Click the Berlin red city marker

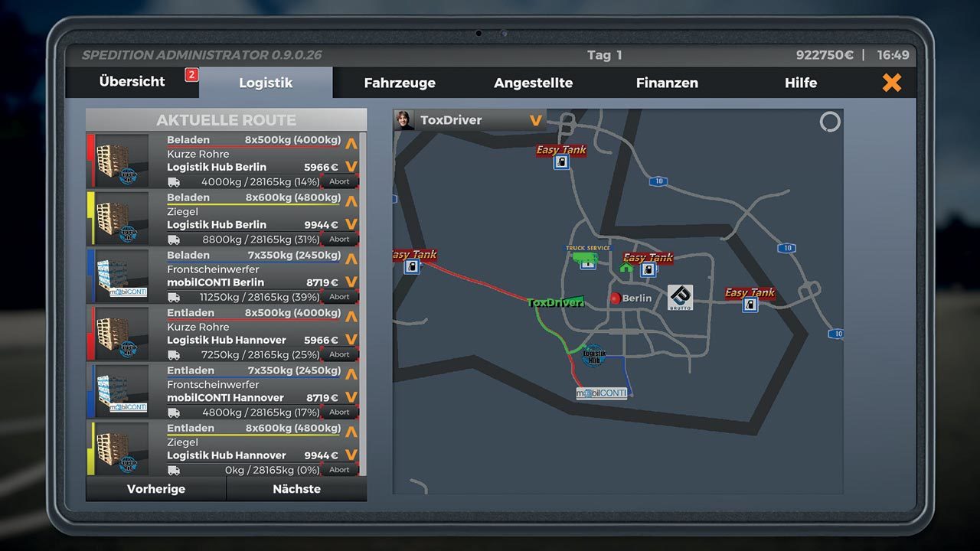(615, 298)
